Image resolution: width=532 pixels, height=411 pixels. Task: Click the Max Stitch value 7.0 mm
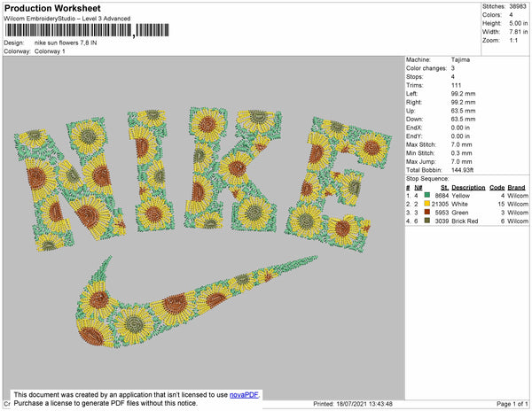point(461,144)
